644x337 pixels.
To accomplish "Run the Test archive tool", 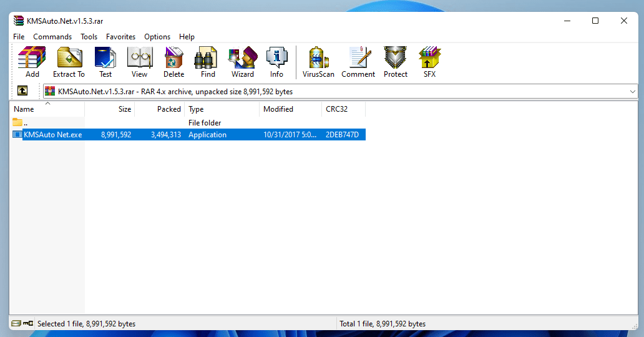I will [x=105, y=62].
